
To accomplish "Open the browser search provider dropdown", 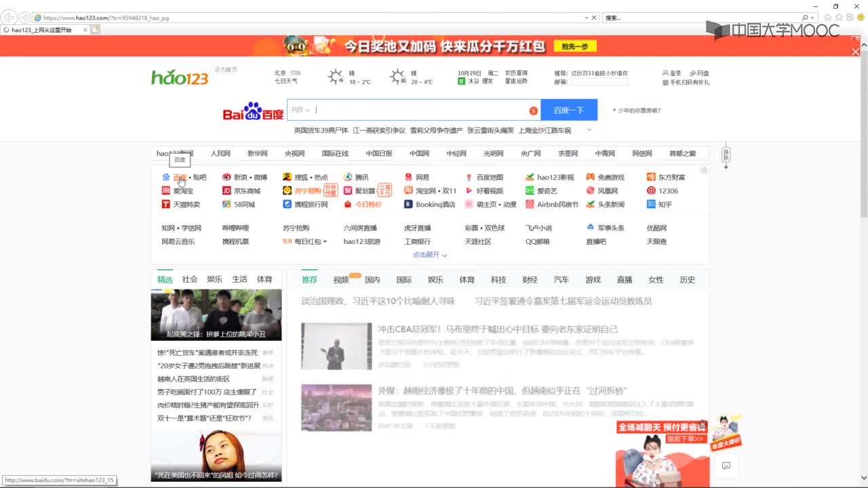I will 813,18.
